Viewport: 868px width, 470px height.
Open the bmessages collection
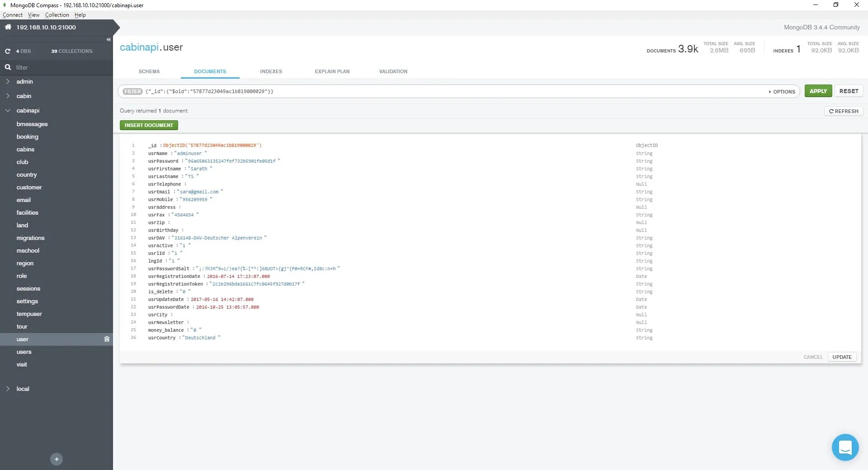coord(32,124)
